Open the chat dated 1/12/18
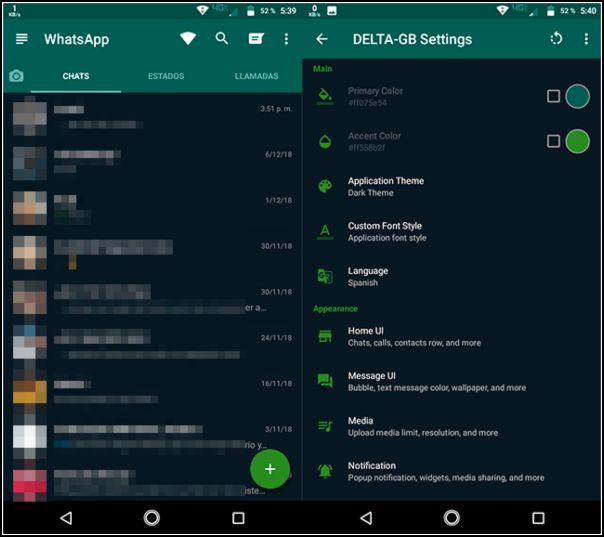Screen dimensions: 604x537 [153, 208]
